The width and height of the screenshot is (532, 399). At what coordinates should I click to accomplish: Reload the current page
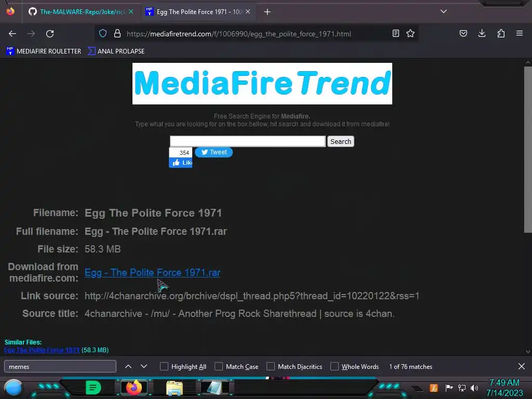click(50, 34)
